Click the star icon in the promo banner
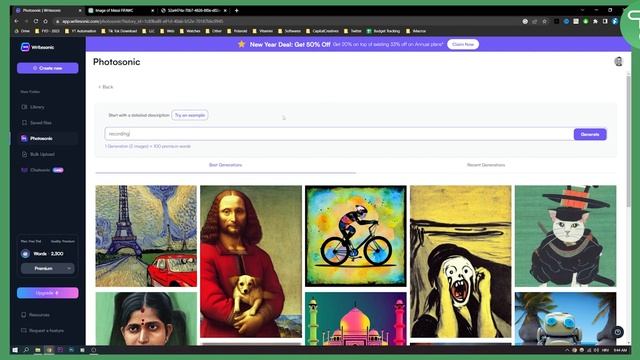The image size is (640, 360). pyautogui.click(x=241, y=44)
